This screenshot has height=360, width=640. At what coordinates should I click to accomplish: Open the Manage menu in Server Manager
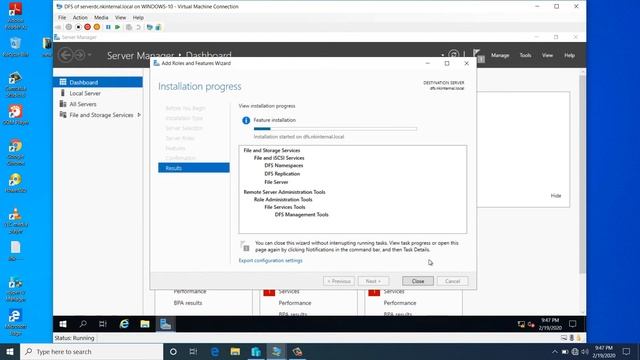pos(500,55)
